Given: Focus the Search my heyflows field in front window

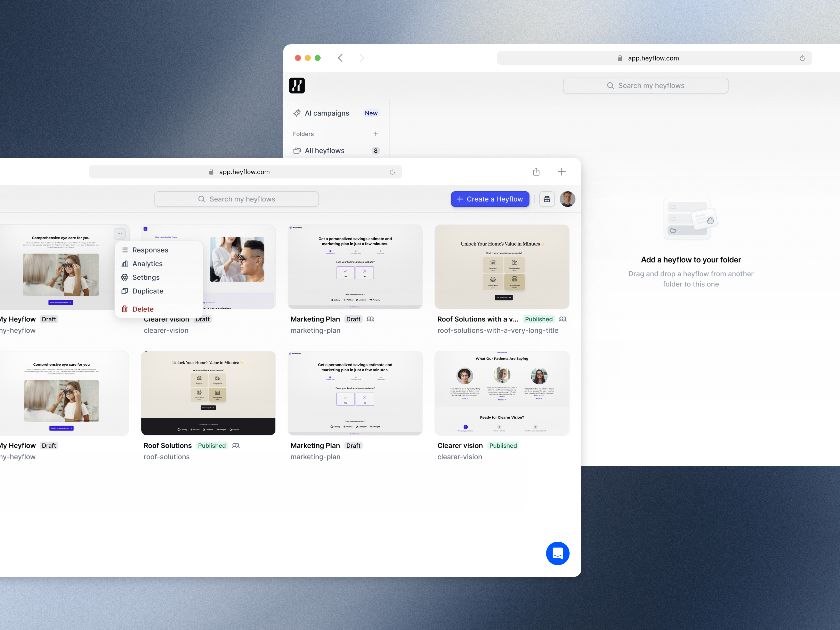Looking at the screenshot, I should point(237,199).
